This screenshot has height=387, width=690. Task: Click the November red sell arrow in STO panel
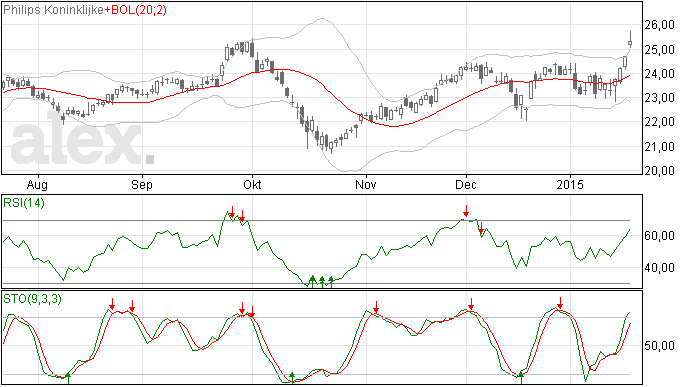point(376,307)
